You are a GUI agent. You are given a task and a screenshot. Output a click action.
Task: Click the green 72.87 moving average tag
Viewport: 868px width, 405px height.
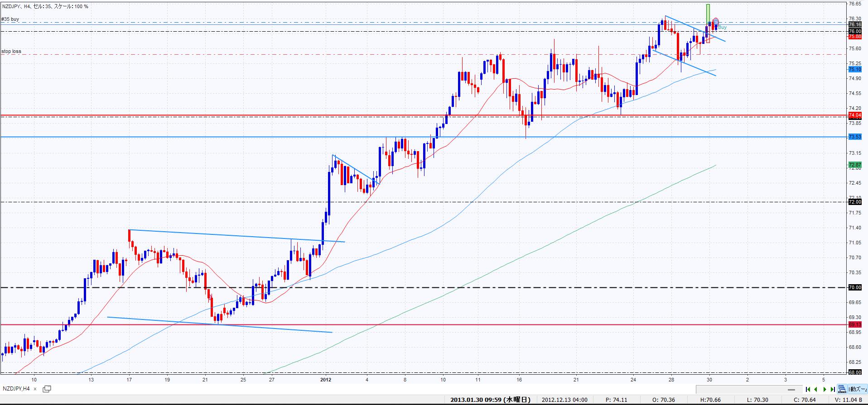pyautogui.click(x=854, y=165)
